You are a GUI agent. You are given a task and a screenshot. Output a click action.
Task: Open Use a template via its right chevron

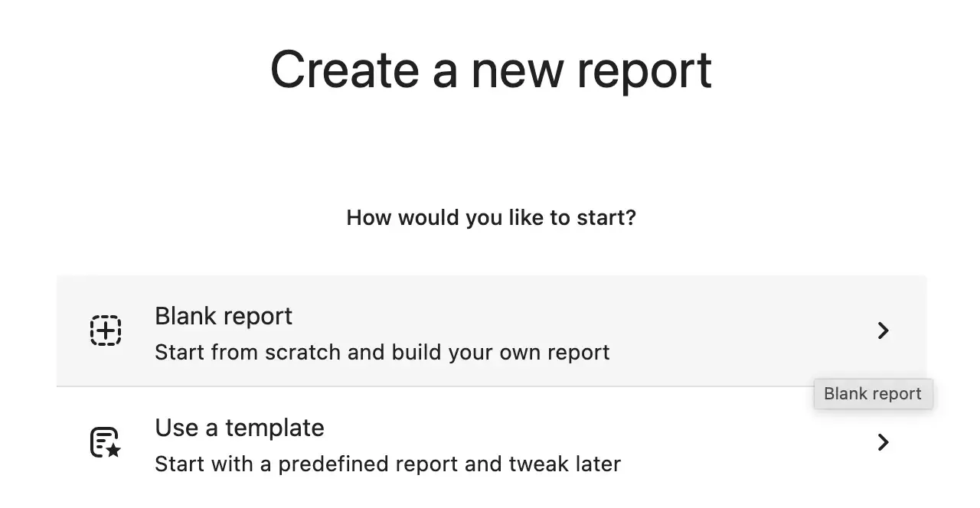pos(883,442)
